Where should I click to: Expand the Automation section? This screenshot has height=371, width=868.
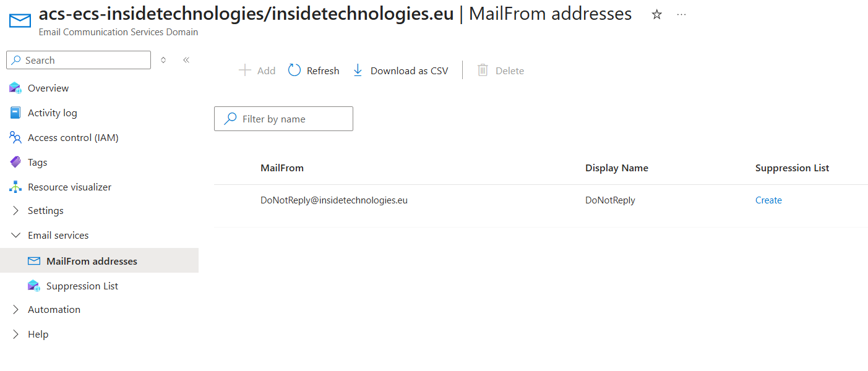[16, 310]
